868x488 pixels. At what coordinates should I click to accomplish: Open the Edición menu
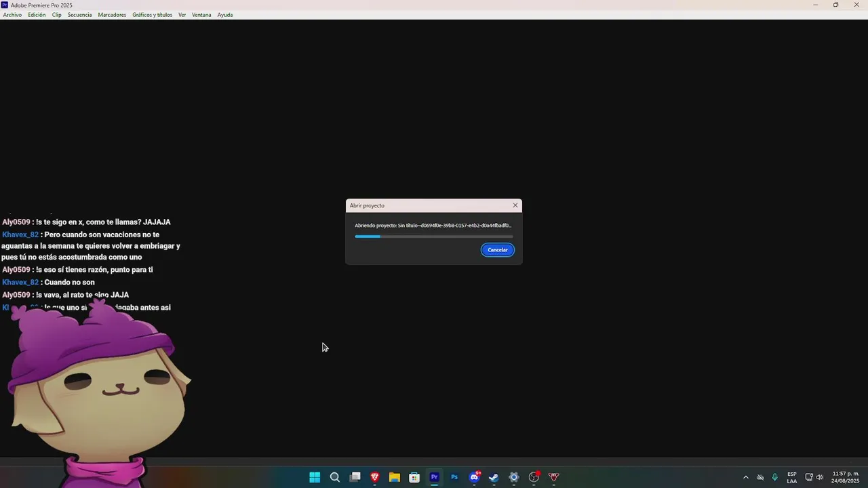[37, 15]
